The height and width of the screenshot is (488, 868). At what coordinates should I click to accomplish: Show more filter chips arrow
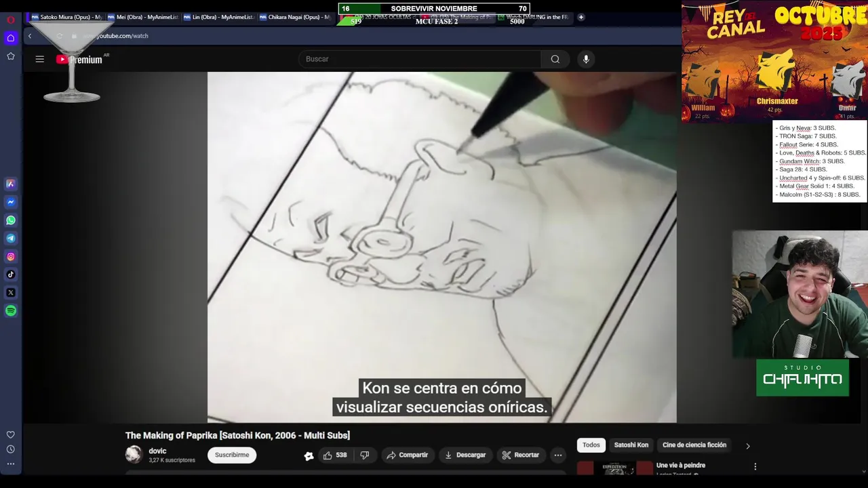pyautogui.click(x=747, y=446)
